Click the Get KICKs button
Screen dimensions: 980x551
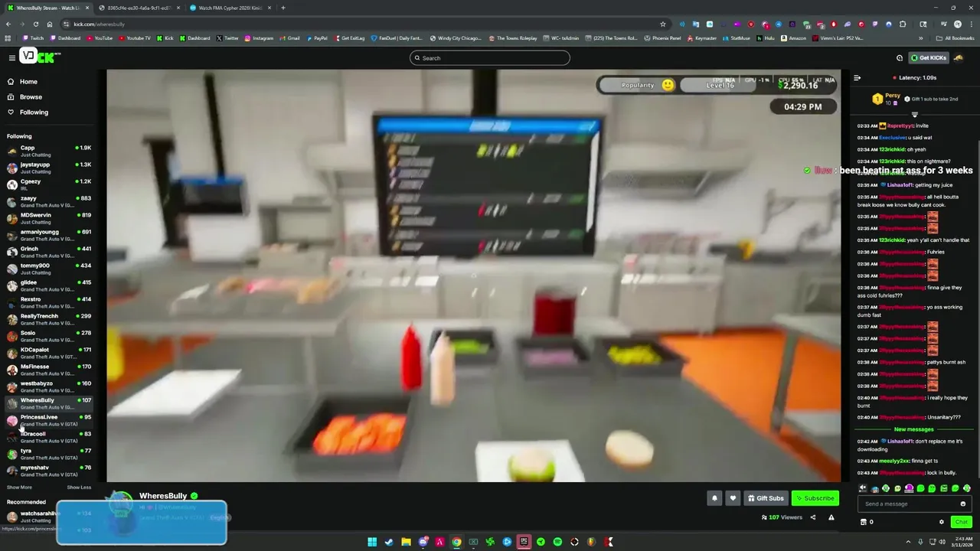pyautogui.click(x=929, y=58)
